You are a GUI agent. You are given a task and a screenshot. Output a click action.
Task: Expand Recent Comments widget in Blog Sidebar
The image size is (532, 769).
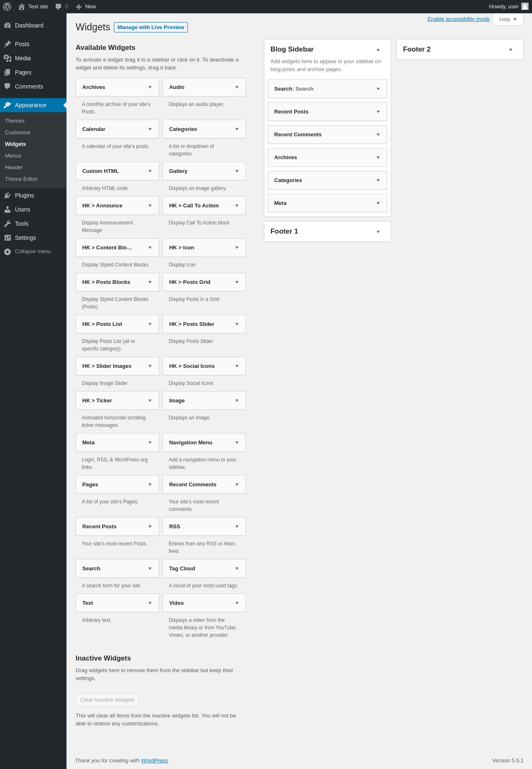pyautogui.click(x=378, y=135)
